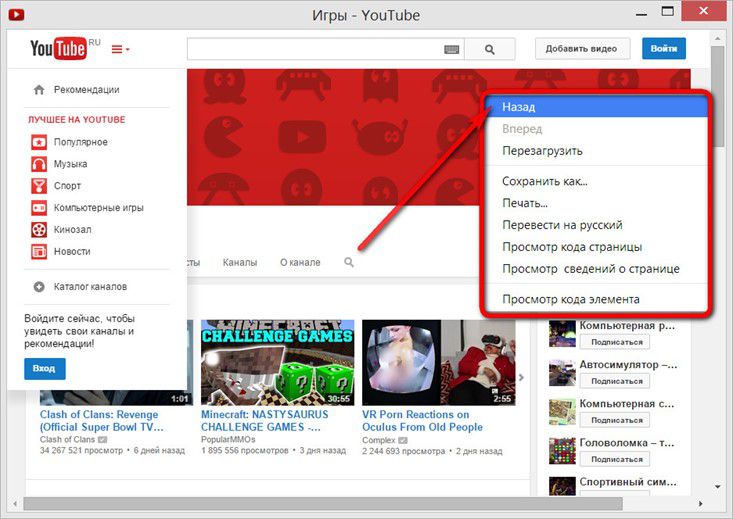Click the blue Вход button
Viewport: 733px width, 519px height.
click(44, 368)
